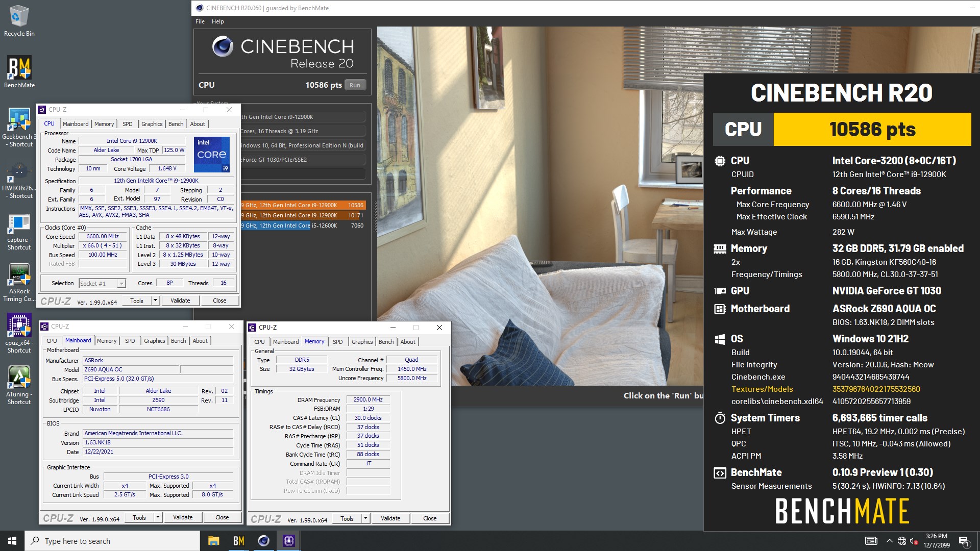Viewport: 980px width, 551px height.
Task: Show hidden system tray icons
Action: click(889, 541)
